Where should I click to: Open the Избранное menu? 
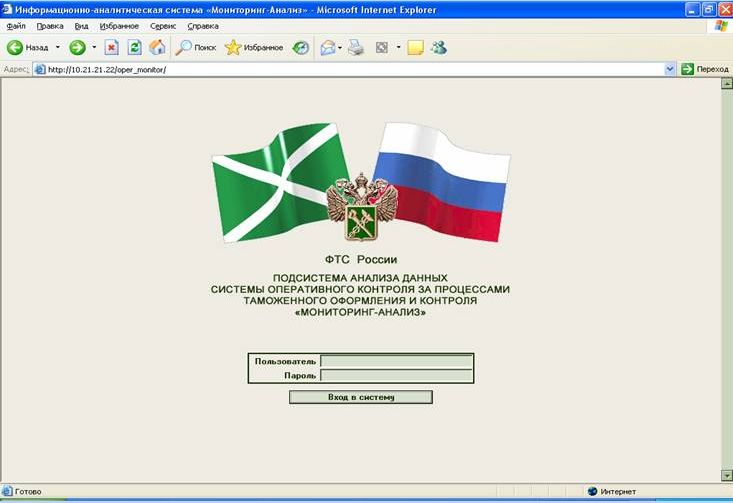click(x=119, y=26)
